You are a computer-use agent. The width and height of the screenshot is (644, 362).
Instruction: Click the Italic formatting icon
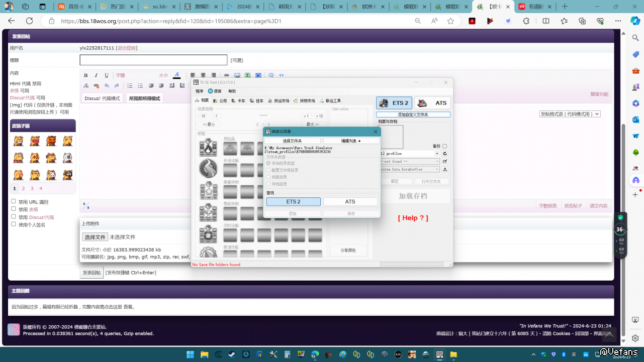(x=96, y=75)
